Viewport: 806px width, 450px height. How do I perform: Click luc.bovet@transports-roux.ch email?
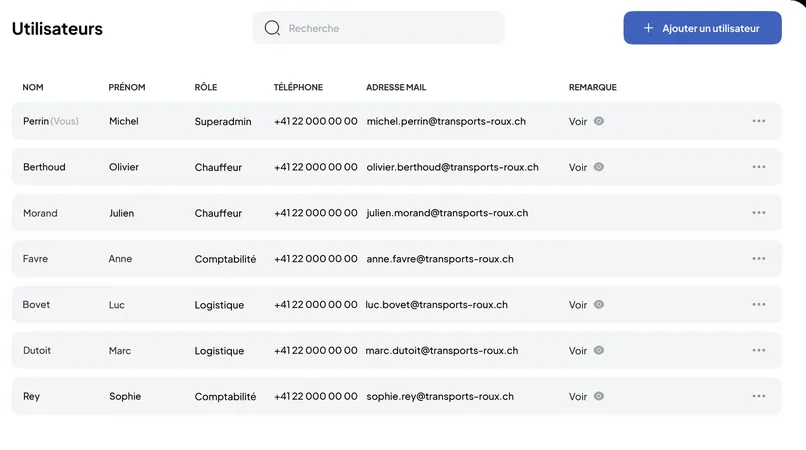436,304
